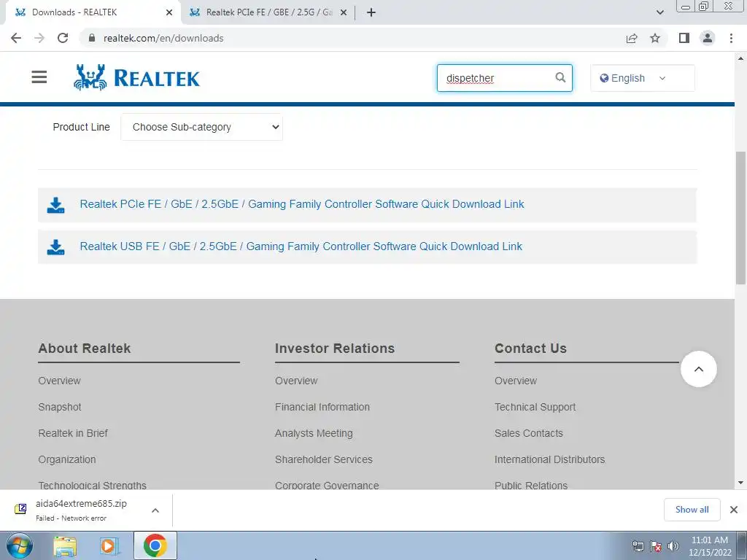Open Contact Us Overview link
Screen dimensions: 747x560
(x=516, y=381)
